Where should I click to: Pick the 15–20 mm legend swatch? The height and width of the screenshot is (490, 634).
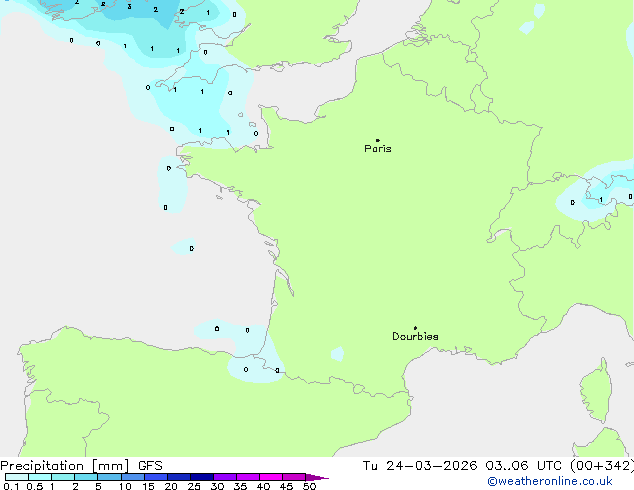[x=156, y=477]
